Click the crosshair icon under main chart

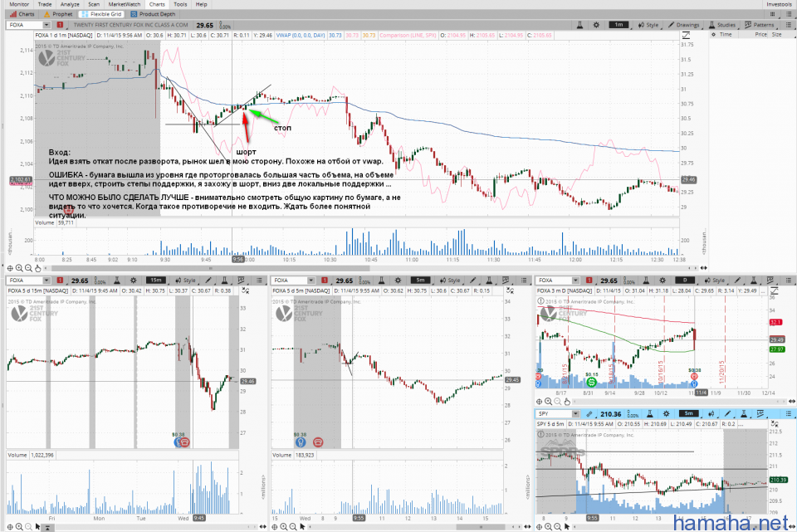coord(10,268)
